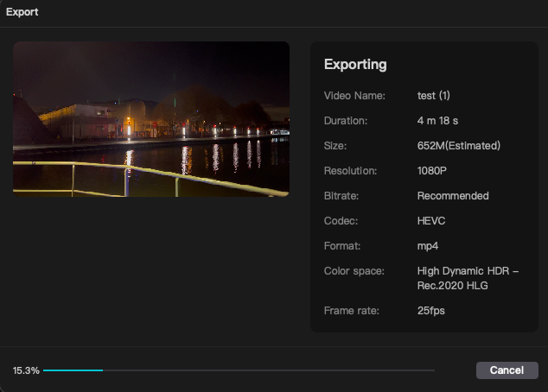Click the color space value High Dynamic HDR
The width and height of the screenshot is (548, 392).
[x=468, y=278]
